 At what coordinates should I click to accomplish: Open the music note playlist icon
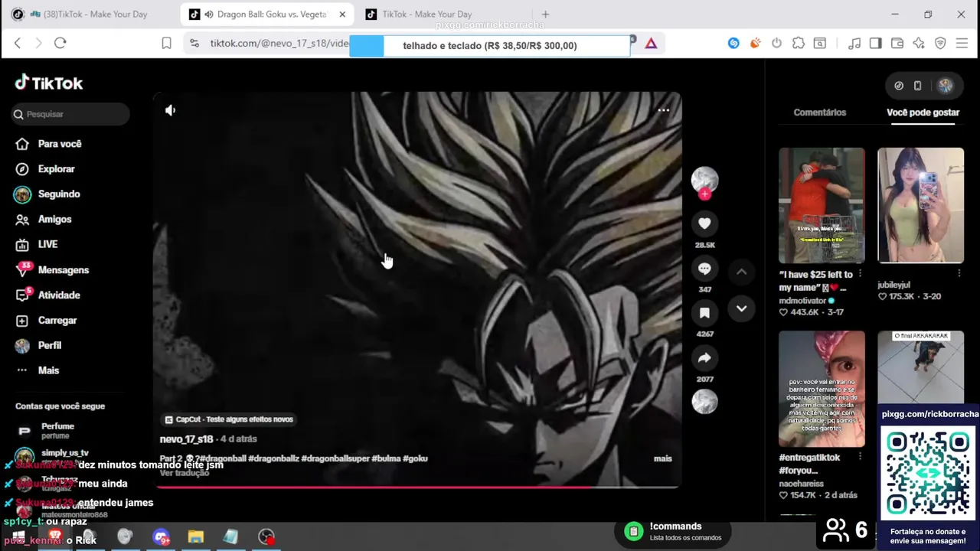854,44
